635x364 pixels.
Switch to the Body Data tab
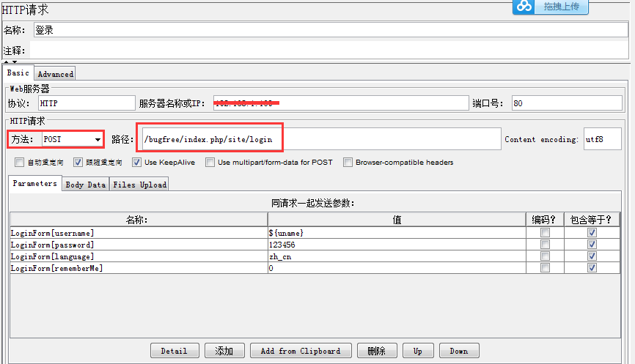(x=86, y=185)
